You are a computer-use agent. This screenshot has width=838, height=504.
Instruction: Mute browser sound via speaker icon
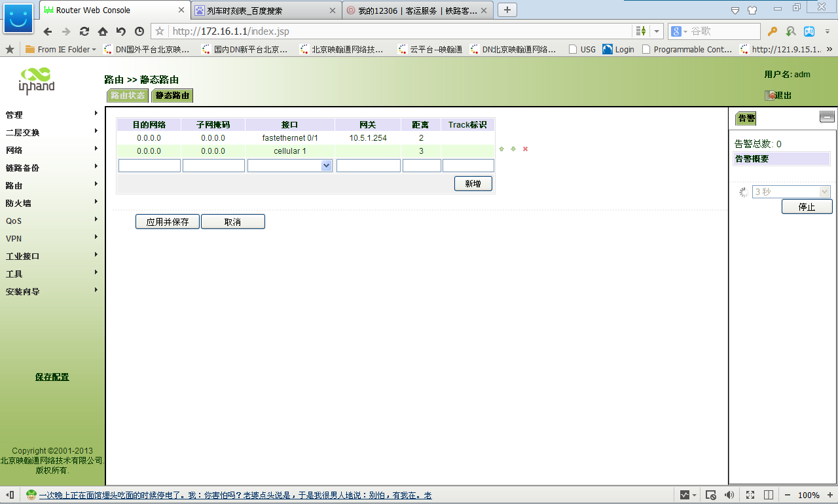(x=729, y=495)
